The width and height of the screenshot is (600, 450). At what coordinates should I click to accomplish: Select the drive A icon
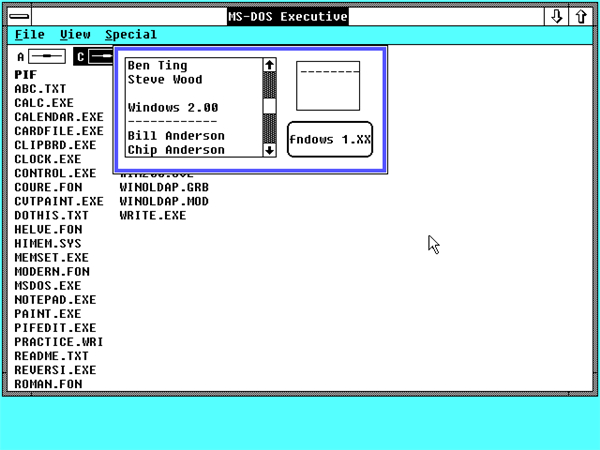point(47,57)
